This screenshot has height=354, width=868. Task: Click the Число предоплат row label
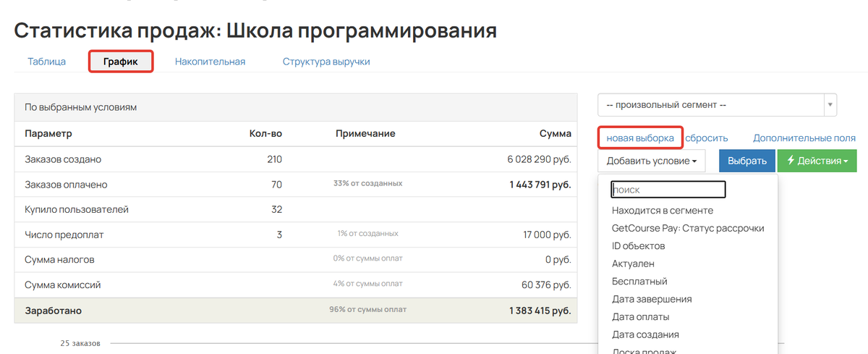pyautogui.click(x=66, y=235)
